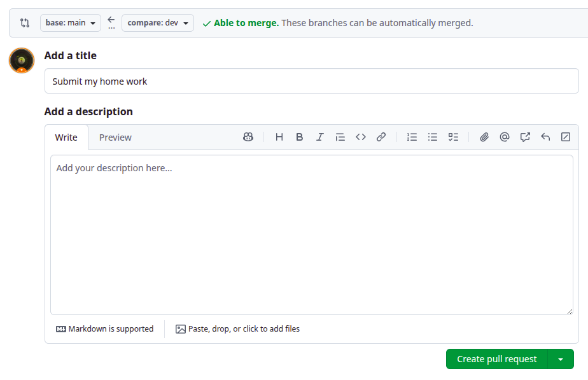The image size is (588, 380).
Task: Insert a hyperlink
Action: [x=381, y=137]
